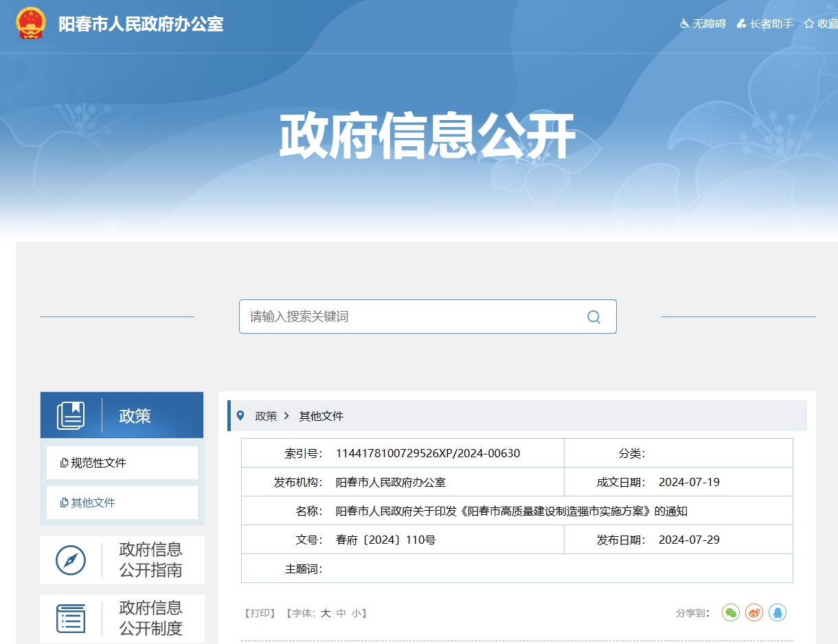The width and height of the screenshot is (838, 644).
Task: Share to WeChat via green icon
Action: click(731, 612)
